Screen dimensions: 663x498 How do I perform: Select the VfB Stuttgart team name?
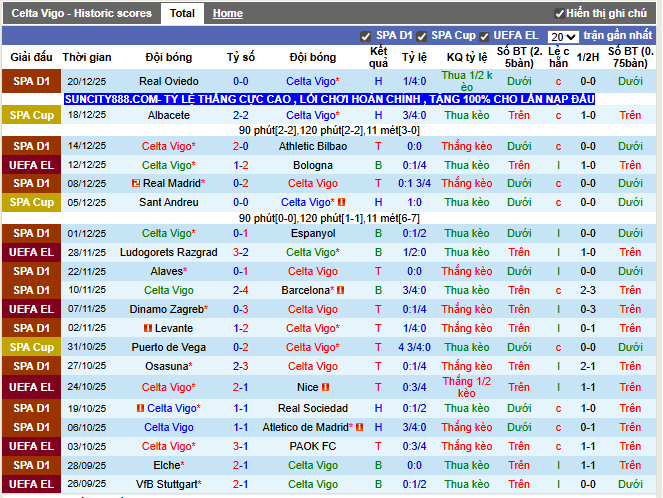click(x=169, y=484)
